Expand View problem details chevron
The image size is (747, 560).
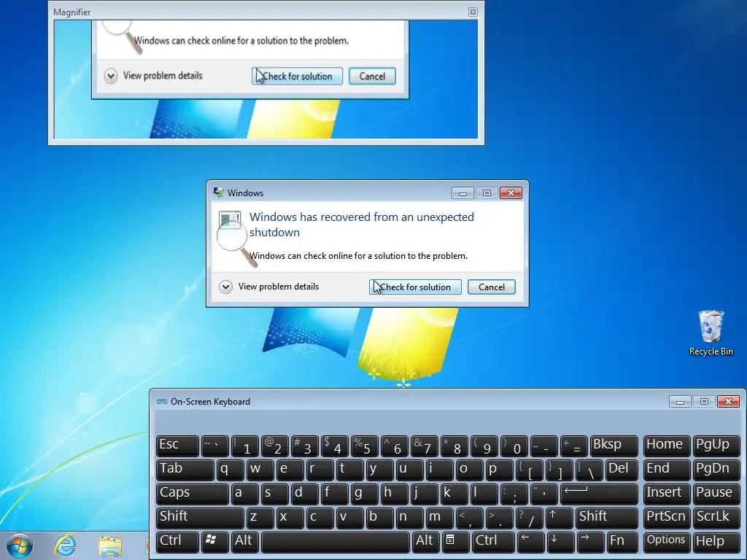[x=225, y=287]
